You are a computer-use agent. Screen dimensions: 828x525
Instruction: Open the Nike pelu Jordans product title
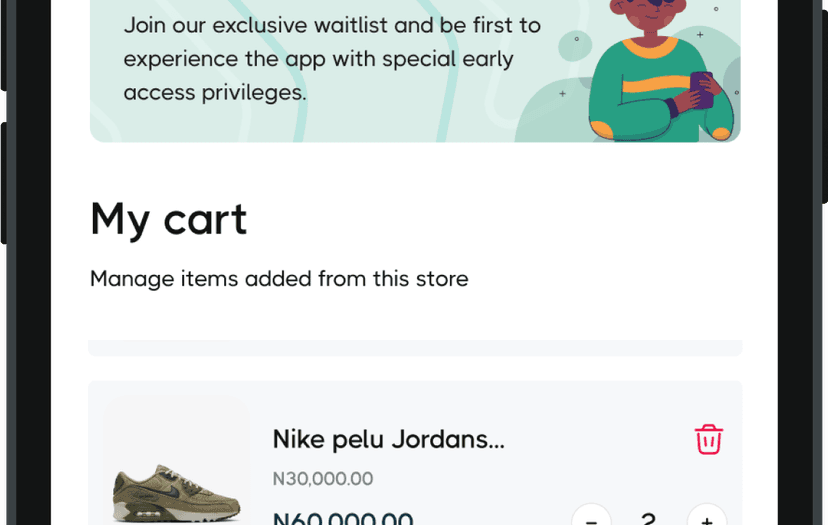tap(388, 439)
